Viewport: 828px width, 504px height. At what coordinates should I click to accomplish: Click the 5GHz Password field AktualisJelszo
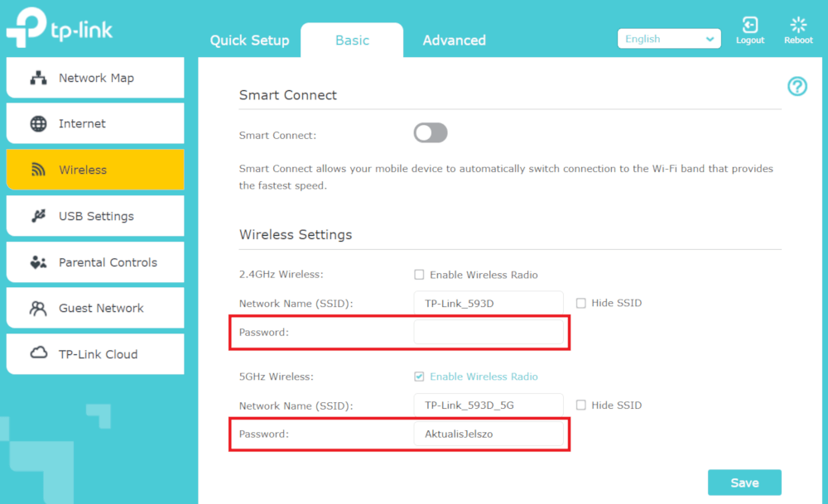489,434
